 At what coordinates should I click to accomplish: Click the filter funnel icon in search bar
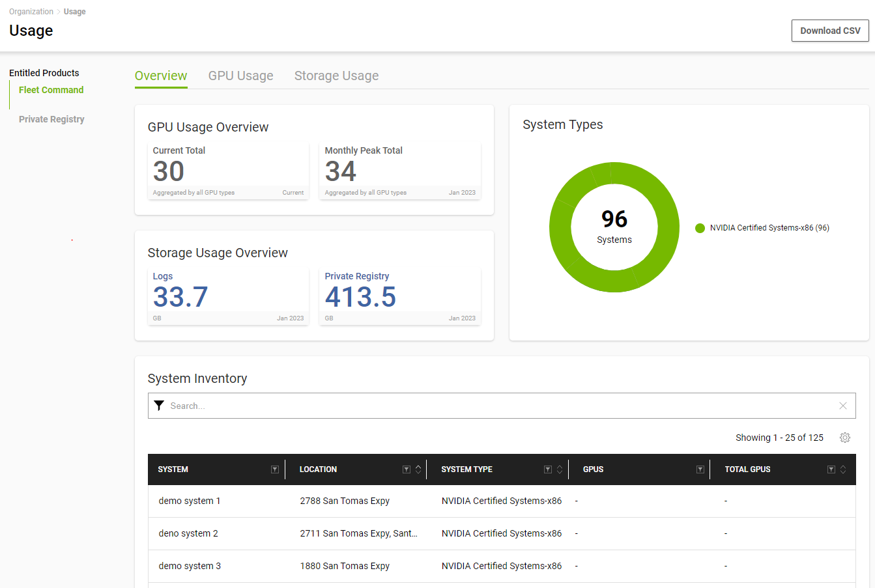coord(159,406)
